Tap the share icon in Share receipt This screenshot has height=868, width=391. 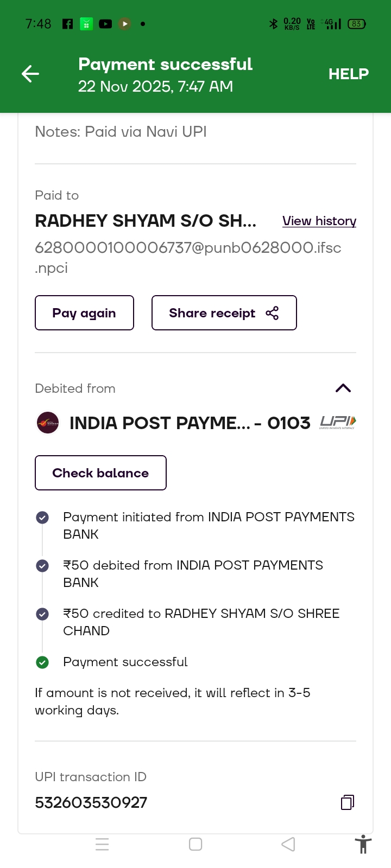(x=272, y=313)
